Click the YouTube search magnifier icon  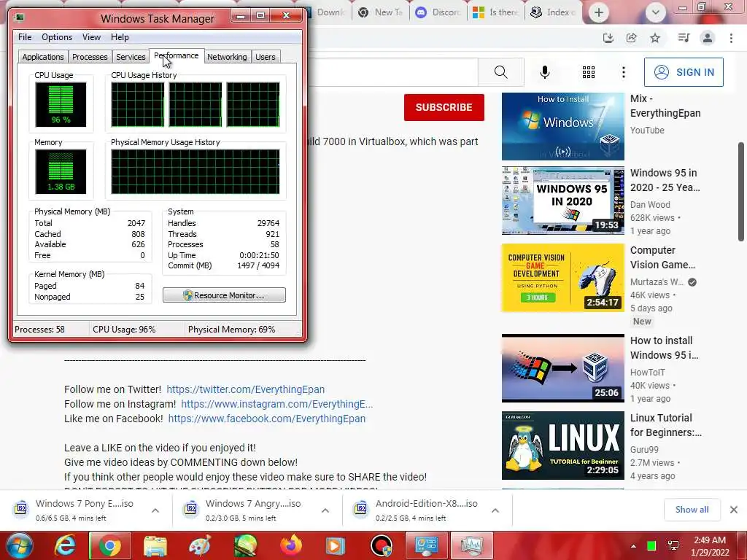pos(500,72)
